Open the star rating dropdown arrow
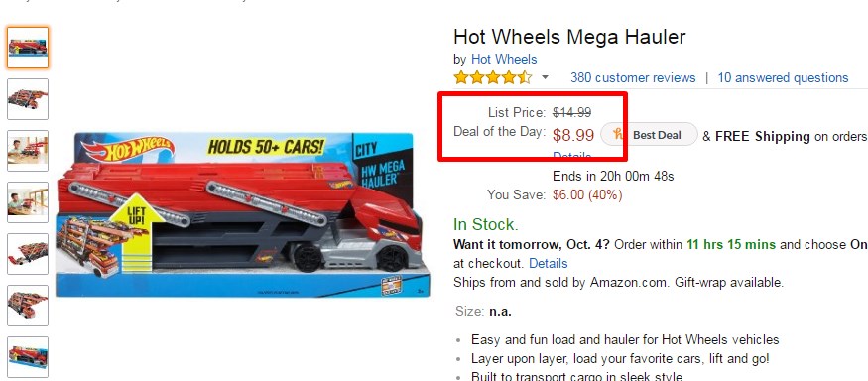The height and width of the screenshot is (381, 868). coord(545,77)
